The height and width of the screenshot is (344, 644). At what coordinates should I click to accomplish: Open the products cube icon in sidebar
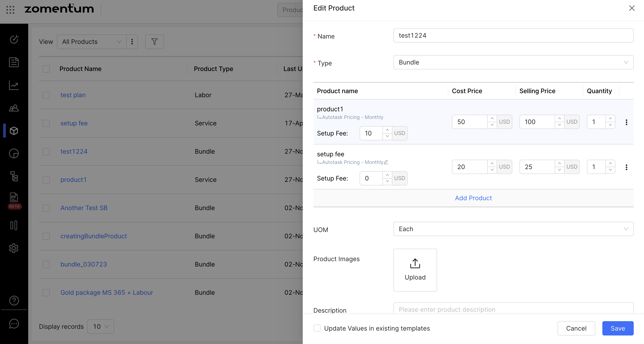(x=14, y=131)
